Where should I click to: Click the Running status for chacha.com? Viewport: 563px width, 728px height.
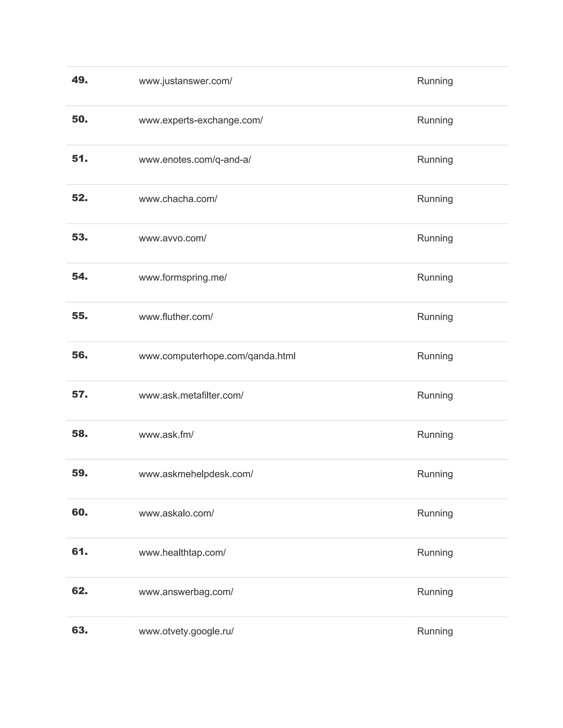tap(435, 199)
